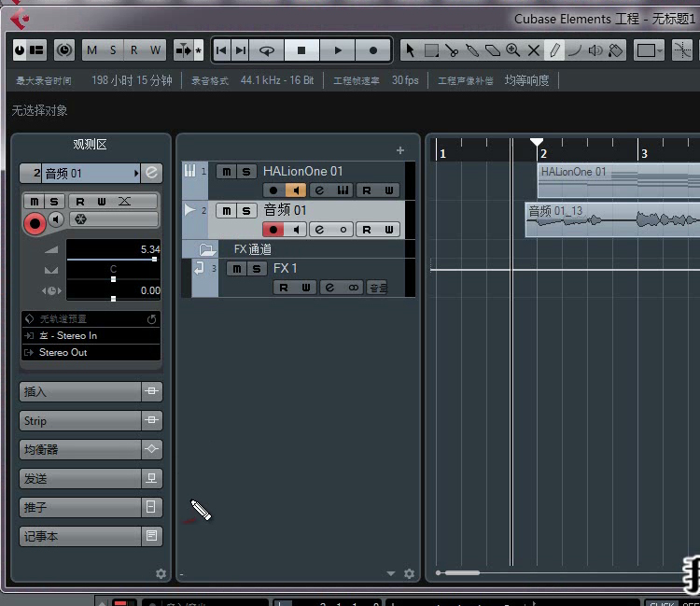Toggle Read automation on FX 1 track

tap(284, 288)
